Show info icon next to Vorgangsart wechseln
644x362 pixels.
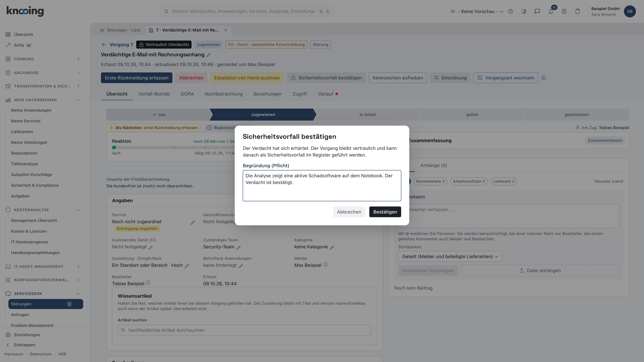pos(544,78)
